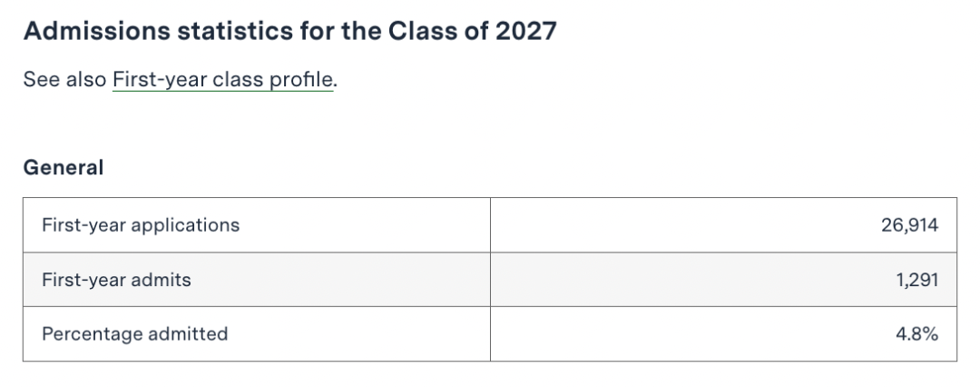The image size is (980, 387).
Task: Click the word "for" in the heading
Action: (319, 31)
